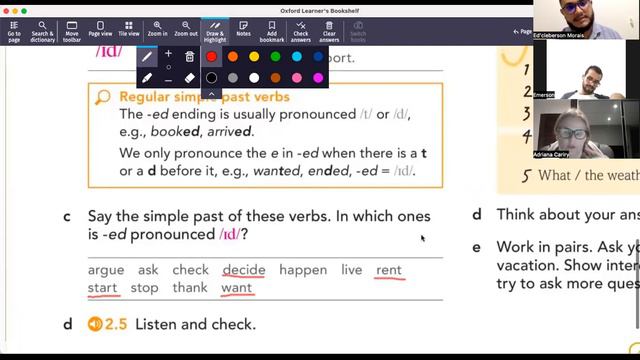Viewport: 640px width, 360px height.
Task: Choose the black color swatch
Action: coord(211,78)
